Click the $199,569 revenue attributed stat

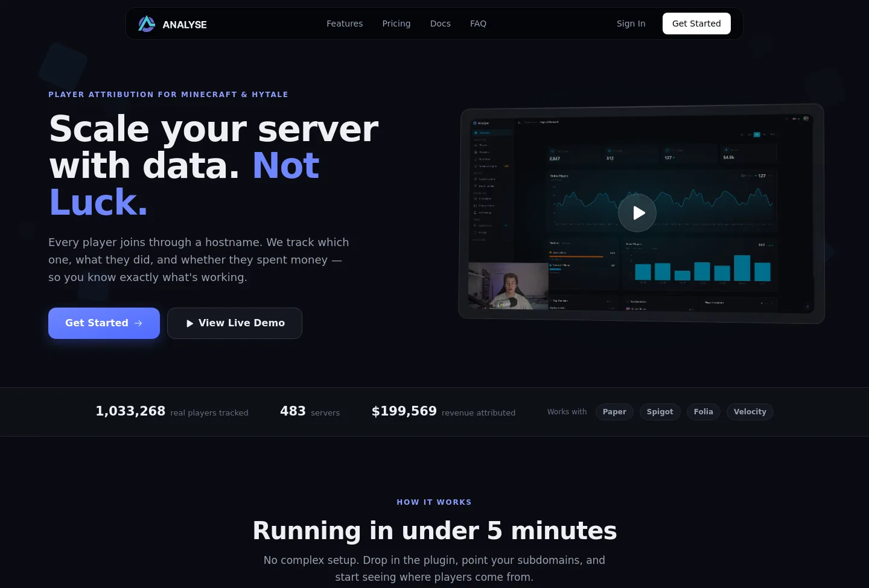[444, 411]
